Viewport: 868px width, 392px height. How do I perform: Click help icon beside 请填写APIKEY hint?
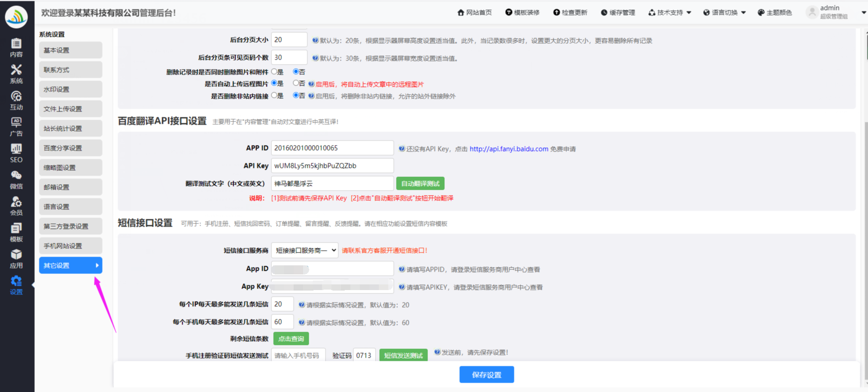click(402, 287)
